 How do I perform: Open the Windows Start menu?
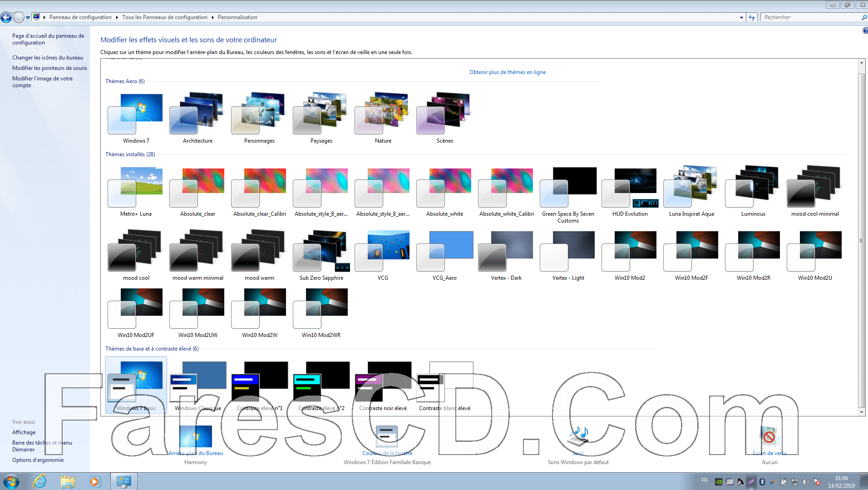click(x=11, y=481)
